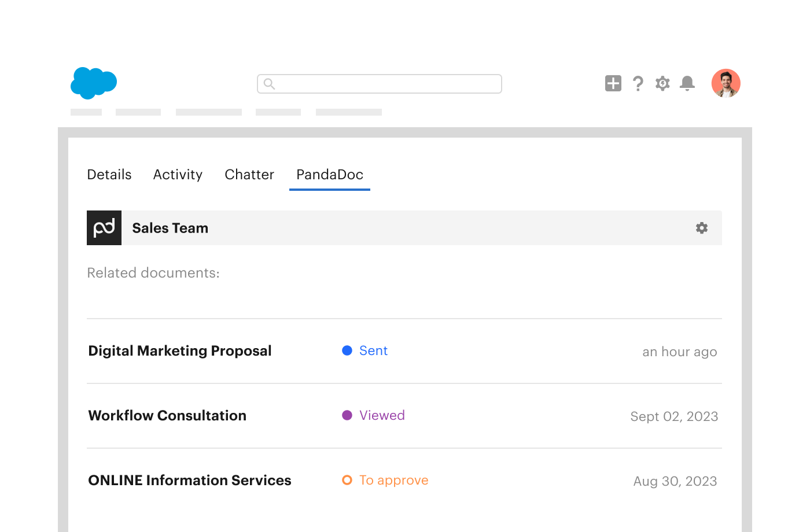Open the help question mark icon
This screenshot has width=810, height=532.
click(638, 84)
